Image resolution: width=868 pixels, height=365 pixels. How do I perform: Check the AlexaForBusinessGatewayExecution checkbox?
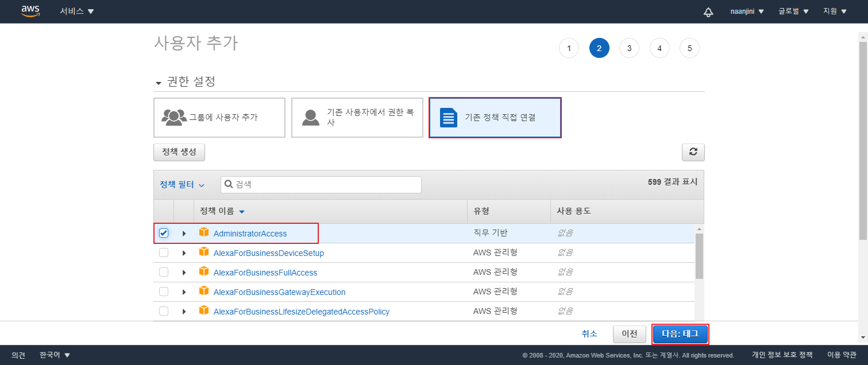[164, 292]
